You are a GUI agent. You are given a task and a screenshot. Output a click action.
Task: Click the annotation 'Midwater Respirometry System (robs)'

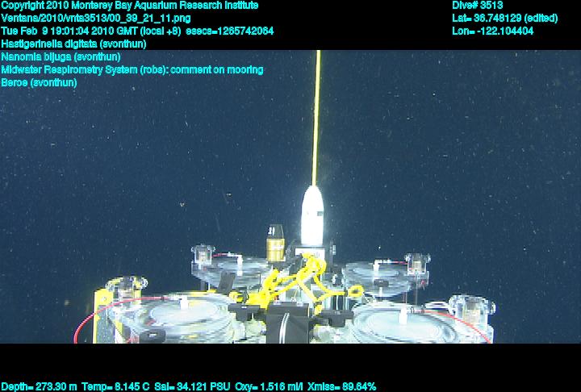(x=84, y=69)
